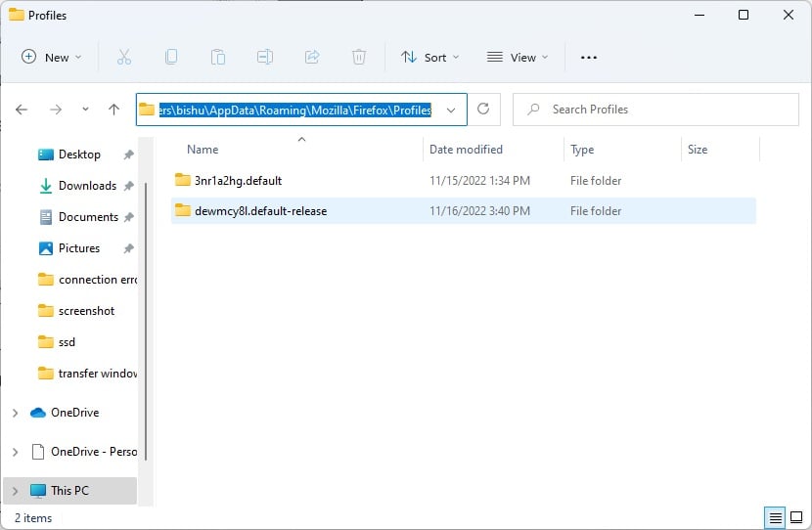This screenshot has height=530, width=812.
Task: Click the navigation pane vertical scrollbar
Action: (x=146, y=321)
